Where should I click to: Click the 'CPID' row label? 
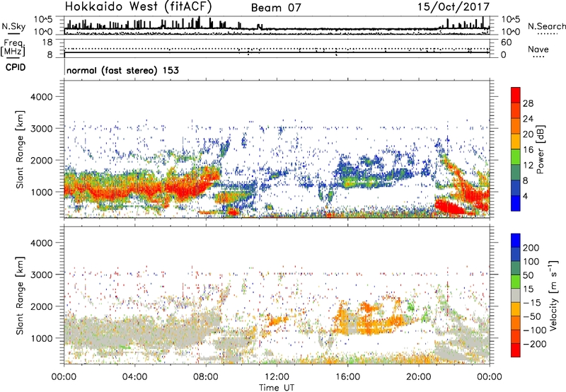[x=16, y=67]
